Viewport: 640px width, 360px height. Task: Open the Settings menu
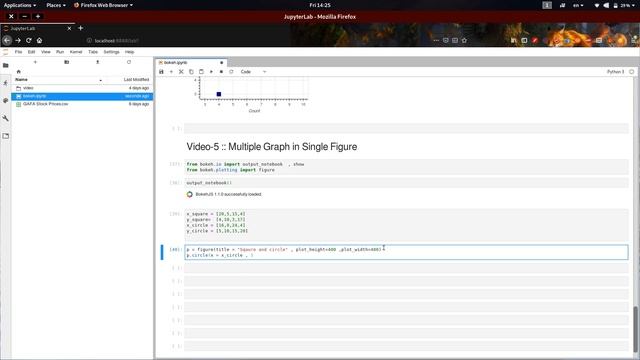tap(111, 52)
